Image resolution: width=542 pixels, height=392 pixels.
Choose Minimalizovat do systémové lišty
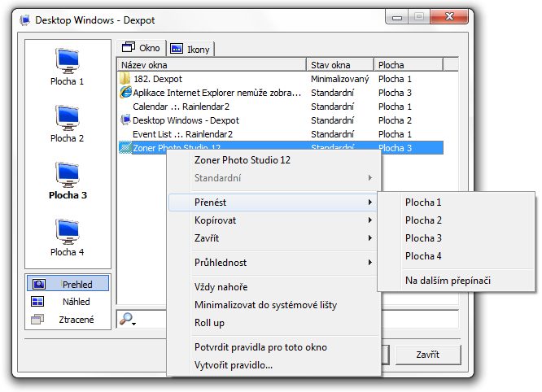[x=273, y=305]
